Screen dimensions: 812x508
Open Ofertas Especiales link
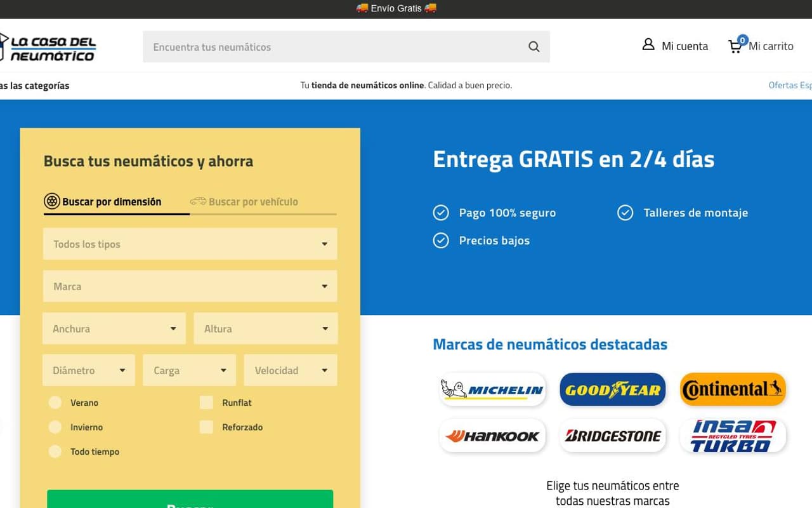click(790, 85)
